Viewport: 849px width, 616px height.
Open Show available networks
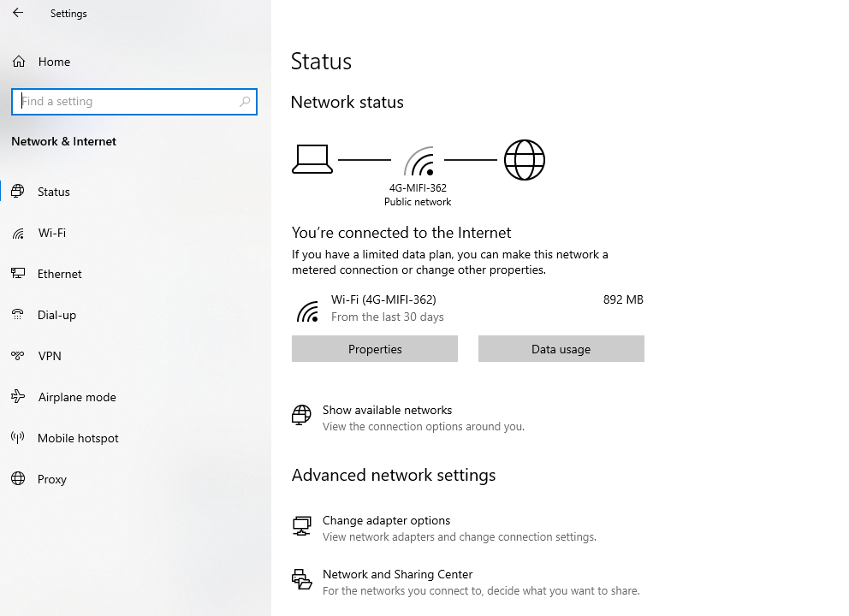pos(387,411)
